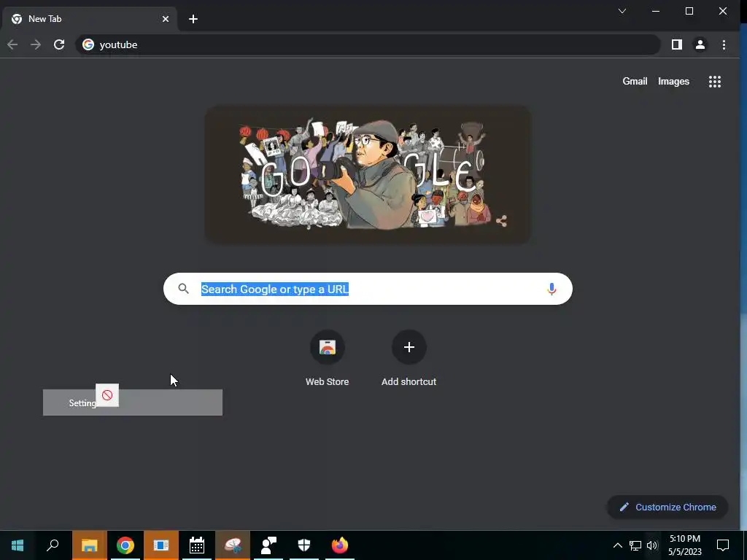Image resolution: width=747 pixels, height=560 pixels.
Task: Launch Firefox from the taskbar
Action: coord(340,545)
